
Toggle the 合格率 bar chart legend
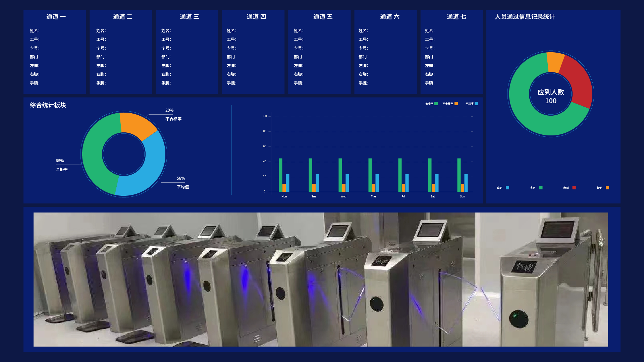[436, 104]
